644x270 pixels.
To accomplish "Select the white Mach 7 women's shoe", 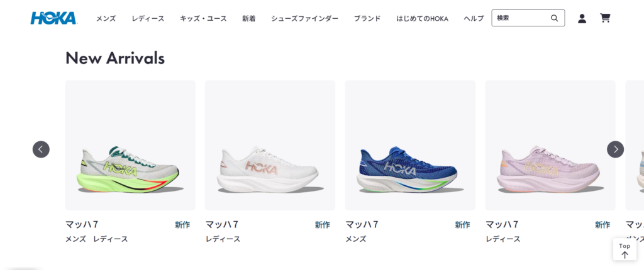I will click(270, 145).
